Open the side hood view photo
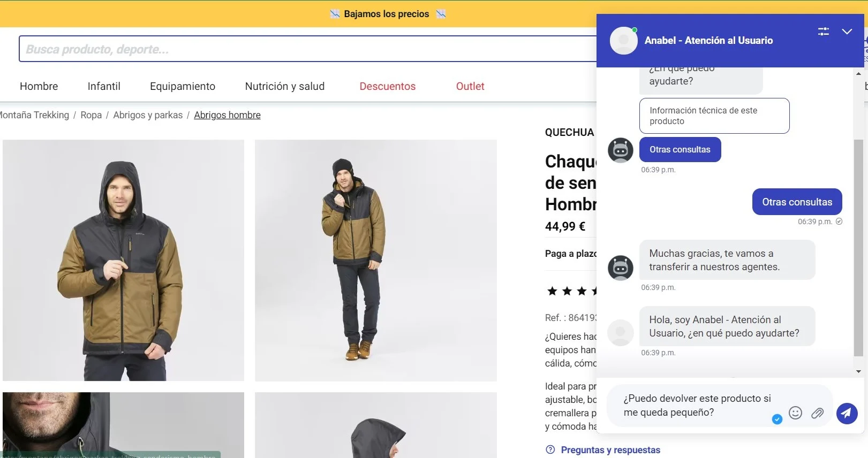 [x=376, y=425]
